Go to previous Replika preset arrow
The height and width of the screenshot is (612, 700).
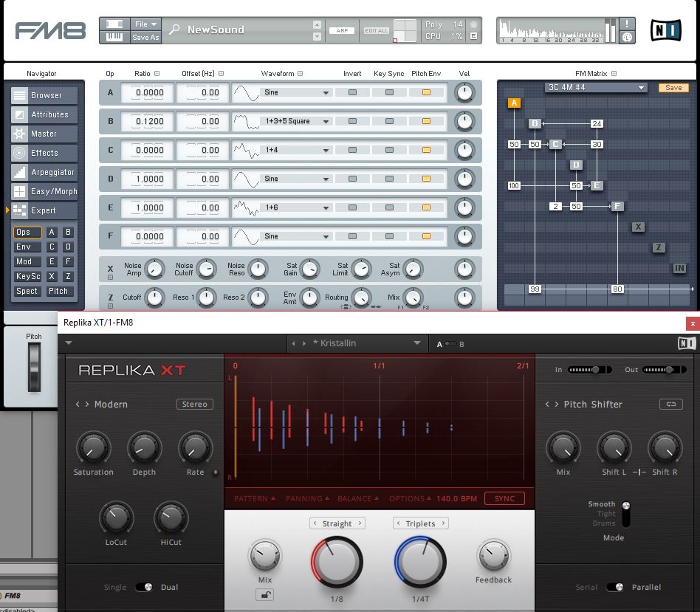[x=293, y=343]
